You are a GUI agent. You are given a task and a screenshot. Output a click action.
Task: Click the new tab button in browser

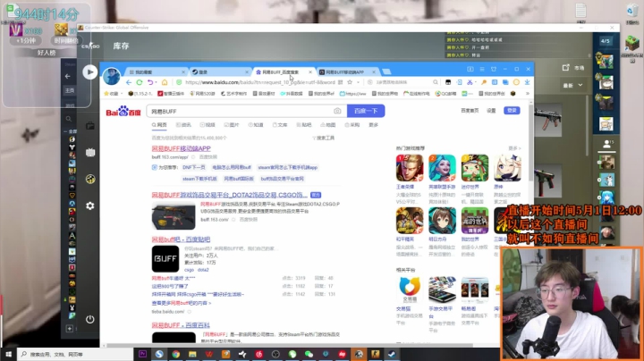tap(386, 72)
